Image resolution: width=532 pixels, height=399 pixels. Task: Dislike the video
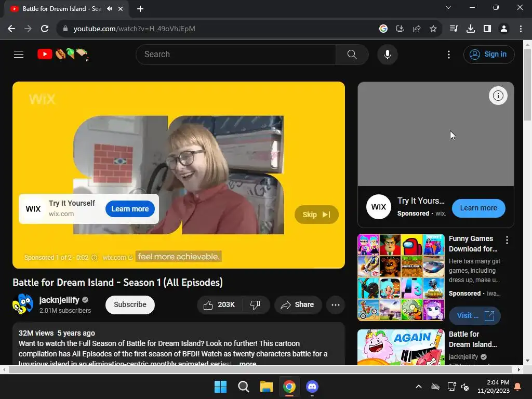[256, 304]
